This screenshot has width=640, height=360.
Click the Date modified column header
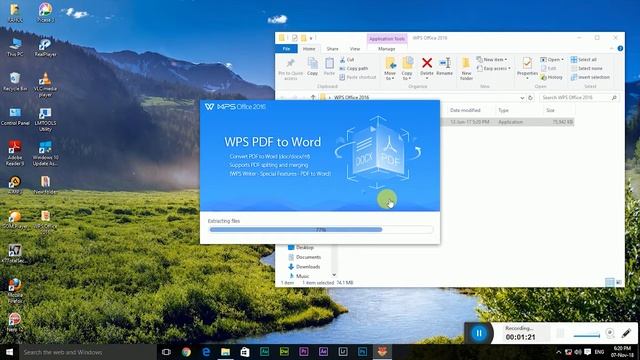tap(465, 110)
